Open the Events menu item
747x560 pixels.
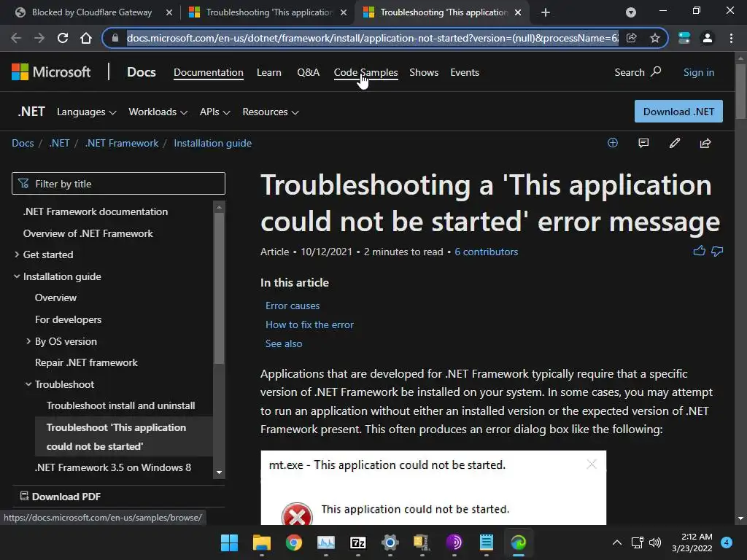pos(465,72)
